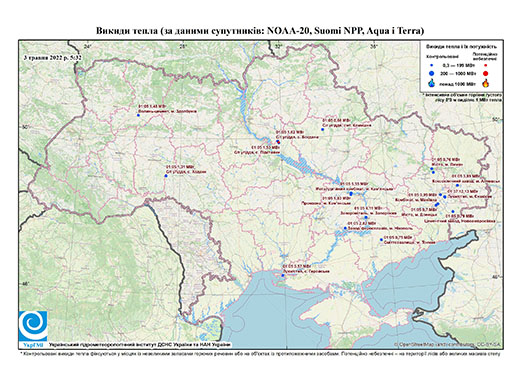Click the red marker labeled 1,62 МВт
Screen dimensions: 520x368
279,142
